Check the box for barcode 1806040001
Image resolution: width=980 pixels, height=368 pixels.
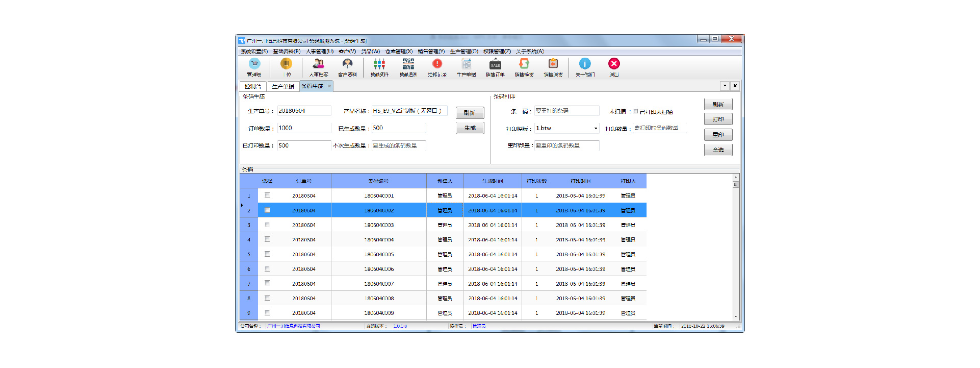click(x=267, y=195)
